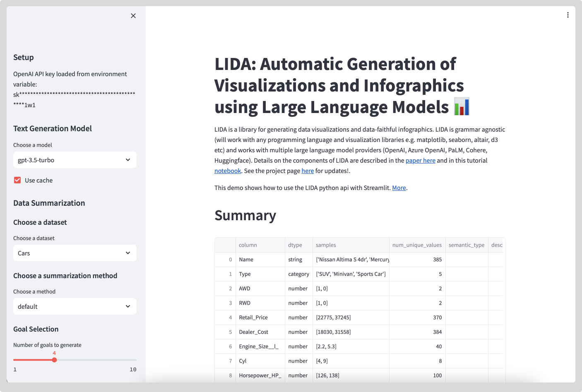This screenshot has width=582, height=392.
Task: Click the 'category' dtype cell
Action: tap(298, 274)
